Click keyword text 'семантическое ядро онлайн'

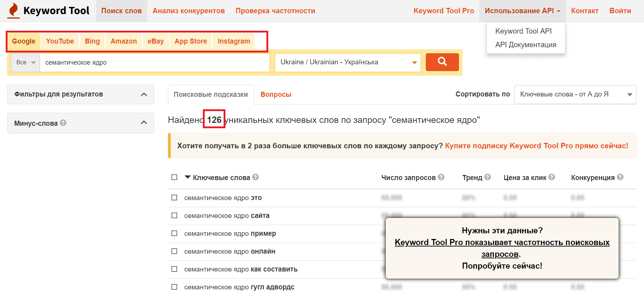pyautogui.click(x=230, y=251)
